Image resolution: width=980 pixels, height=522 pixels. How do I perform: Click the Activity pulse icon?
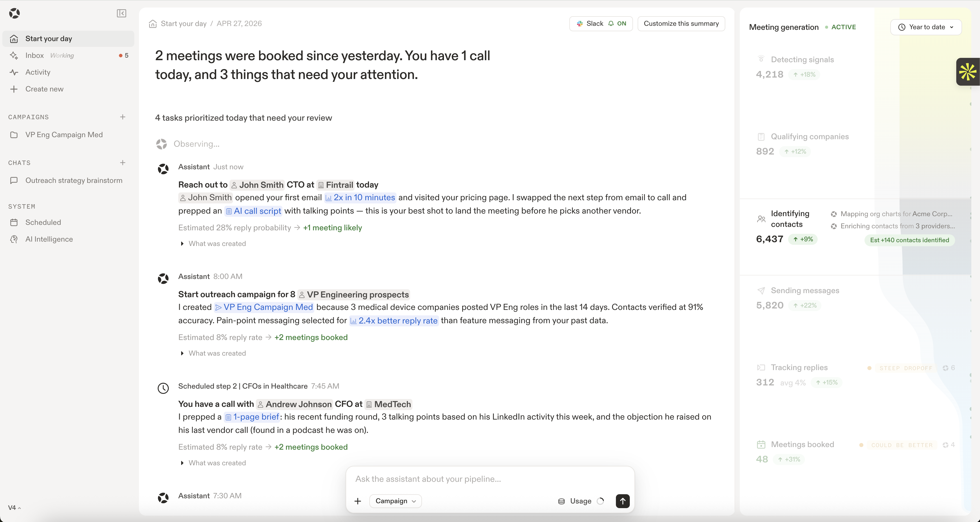tap(14, 72)
